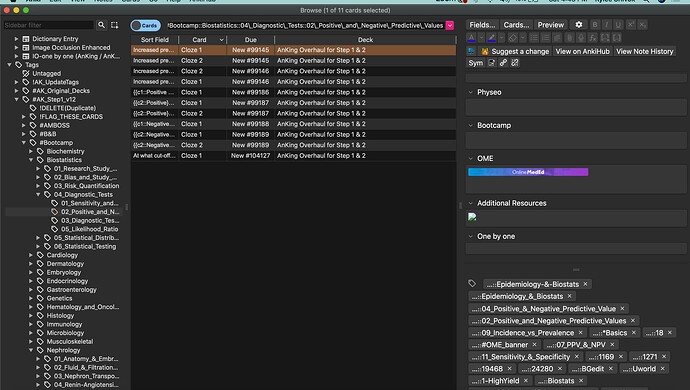Click the image in Additional Resources field

472,217
